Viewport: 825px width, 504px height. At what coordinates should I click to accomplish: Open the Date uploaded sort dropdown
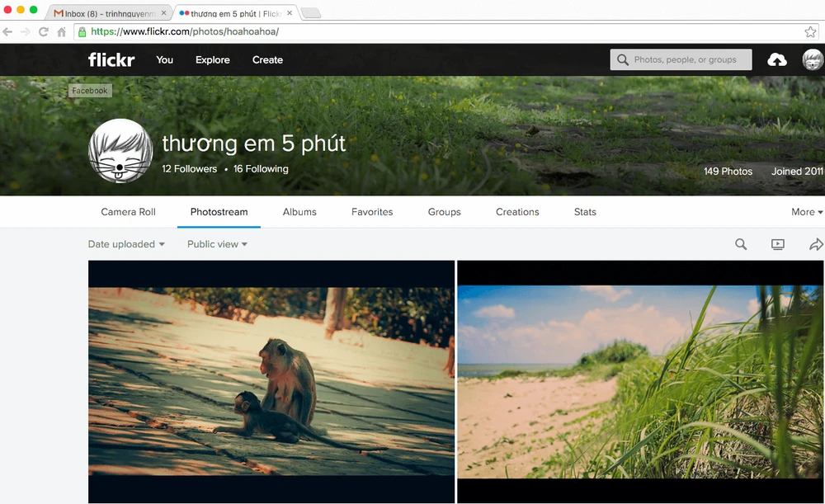[126, 244]
